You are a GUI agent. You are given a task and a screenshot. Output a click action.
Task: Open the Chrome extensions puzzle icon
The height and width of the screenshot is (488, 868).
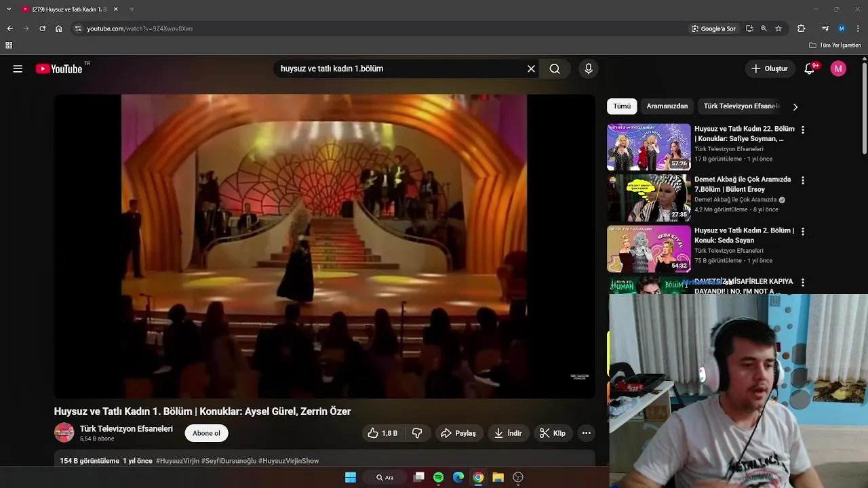[801, 28]
